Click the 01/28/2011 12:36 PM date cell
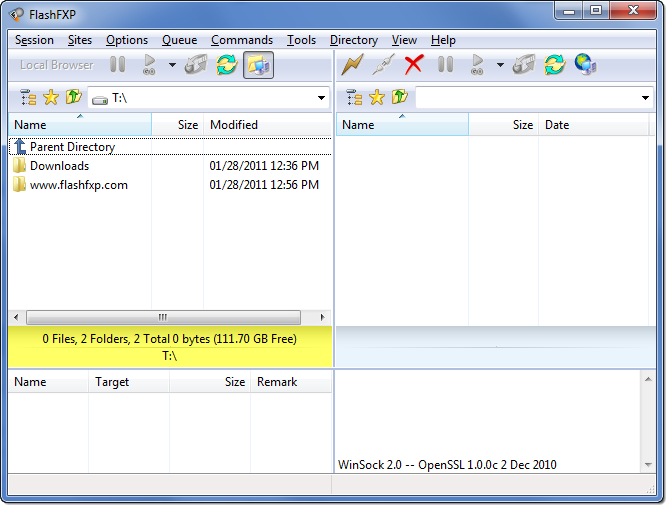Image resolution: width=669 pixels, height=508 pixels. [x=264, y=165]
